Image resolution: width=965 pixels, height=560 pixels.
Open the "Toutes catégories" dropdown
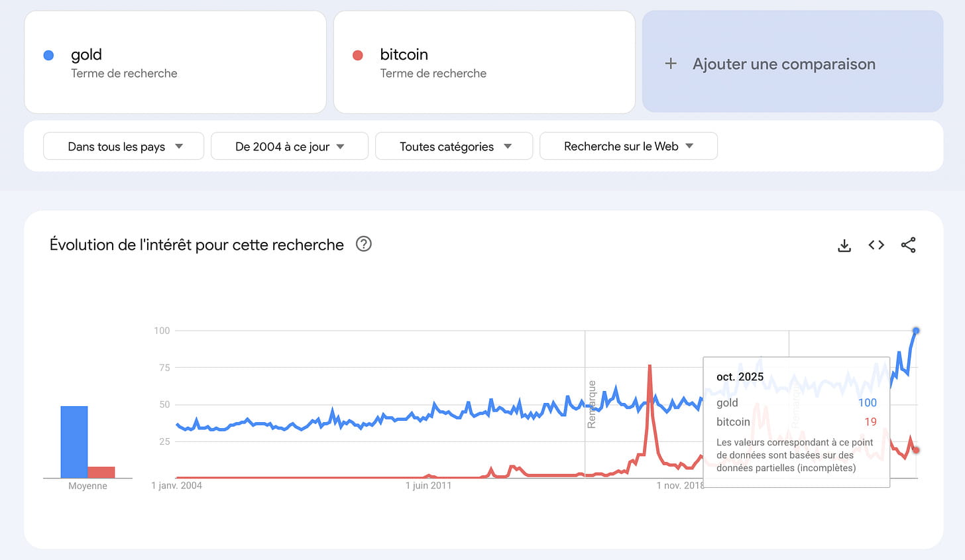[x=454, y=146]
